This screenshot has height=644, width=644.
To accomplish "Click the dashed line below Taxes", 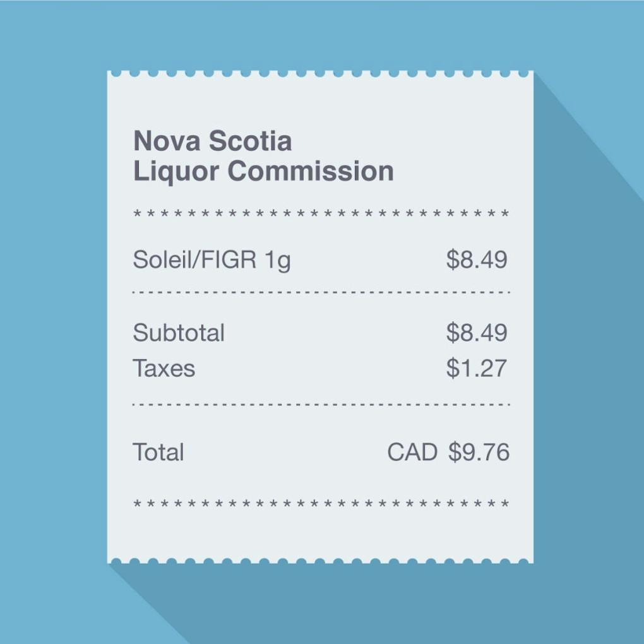I will 321,404.
